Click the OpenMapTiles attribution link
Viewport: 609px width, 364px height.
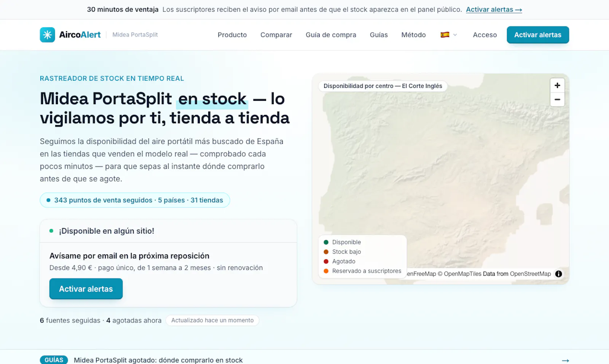[x=462, y=274]
